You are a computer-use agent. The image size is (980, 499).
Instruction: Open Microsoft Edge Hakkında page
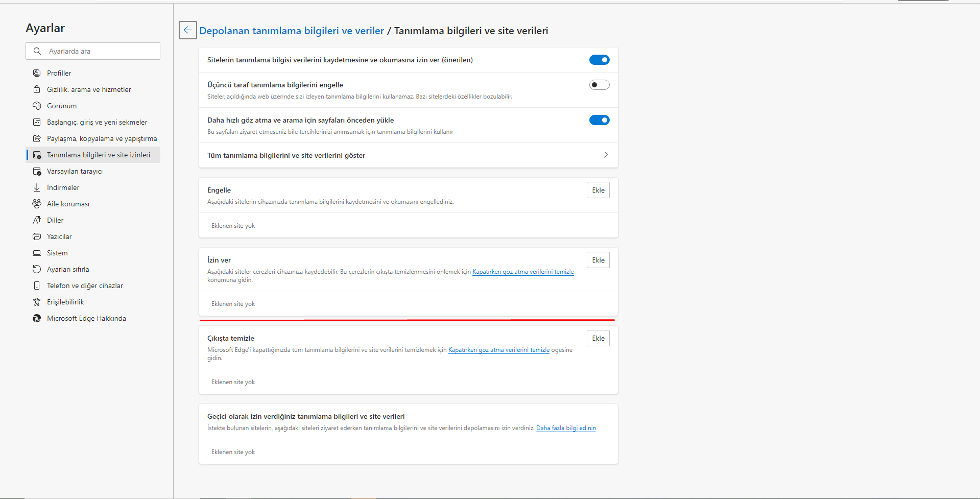(x=93, y=318)
